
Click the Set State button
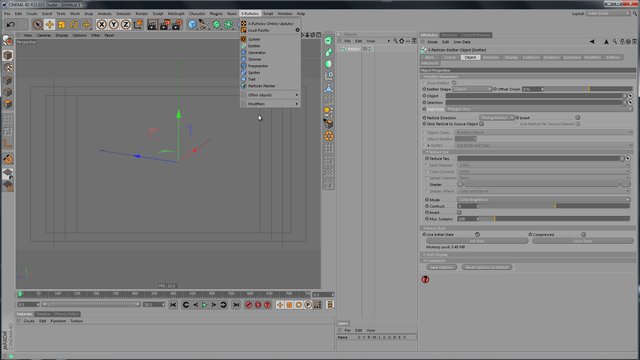477,241
